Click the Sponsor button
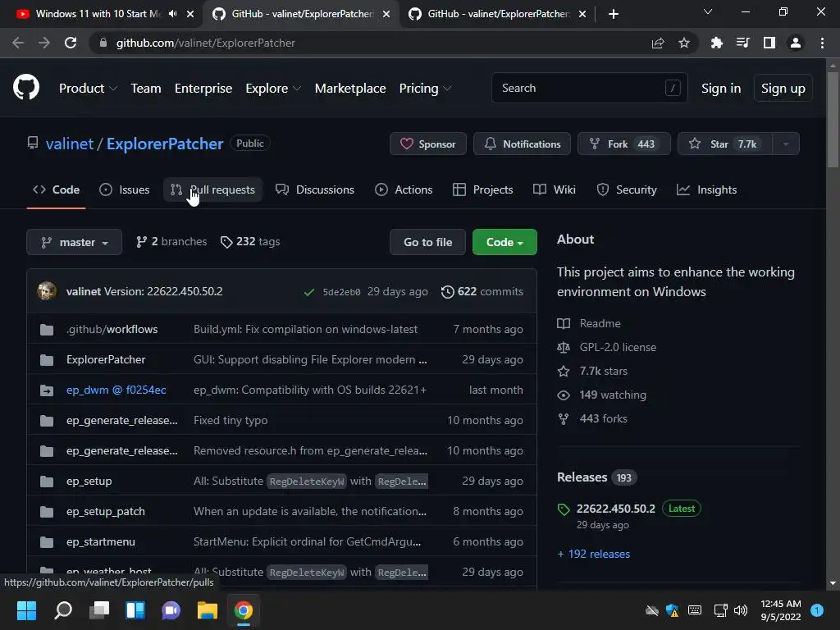 [428, 144]
